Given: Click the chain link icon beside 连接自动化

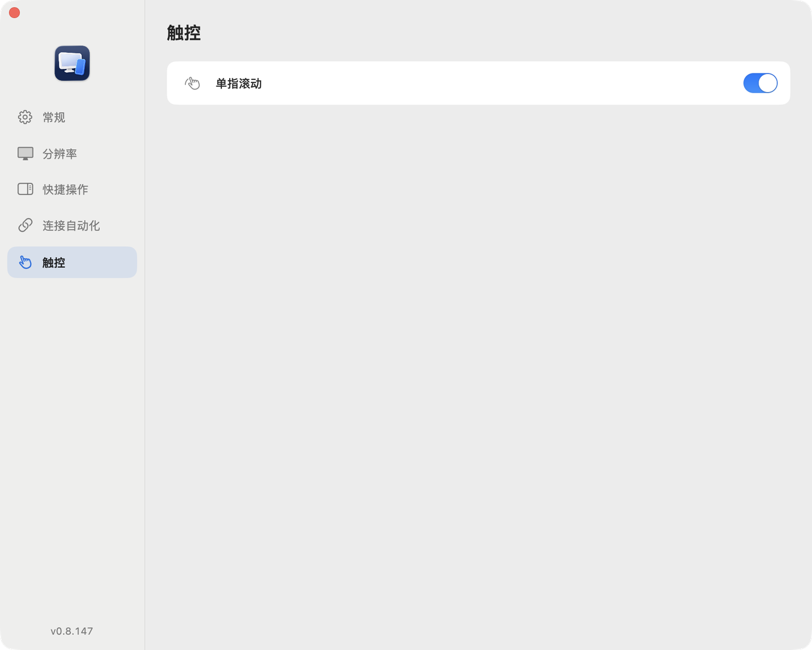Looking at the screenshot, I should pyautogui.click(x=25, y=225).
